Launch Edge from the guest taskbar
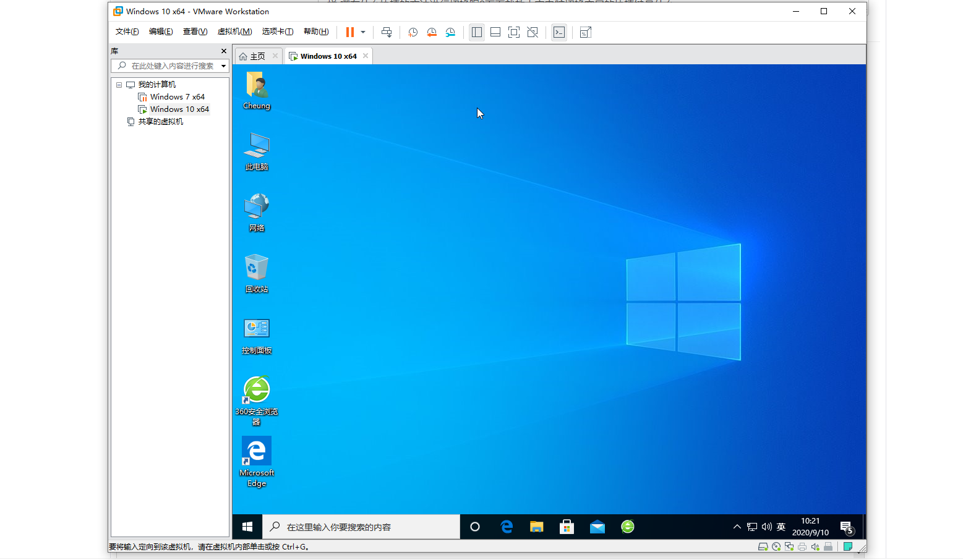Image resolution: width=963 pixels, height=560 pixels. pos(507,527)
